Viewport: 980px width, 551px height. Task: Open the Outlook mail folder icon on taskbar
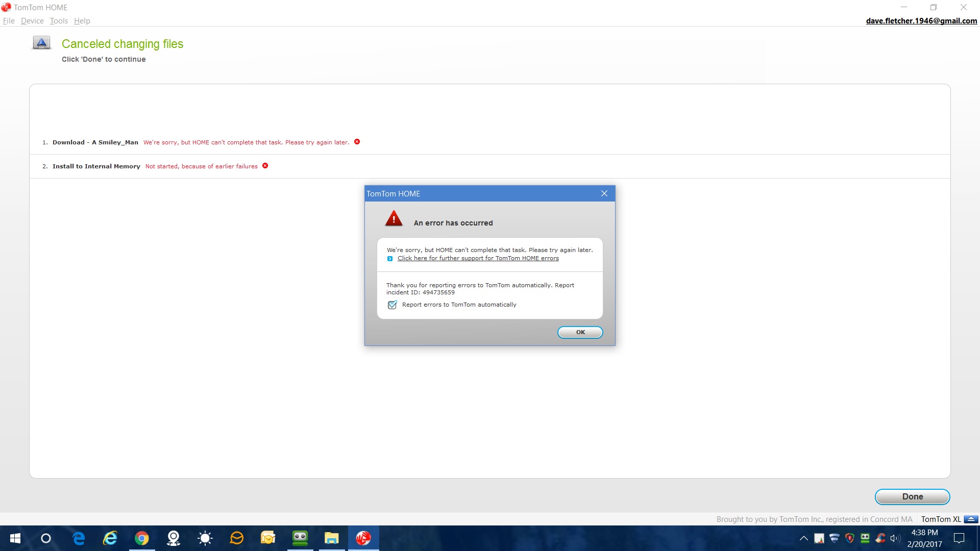[x=268, y=538]
